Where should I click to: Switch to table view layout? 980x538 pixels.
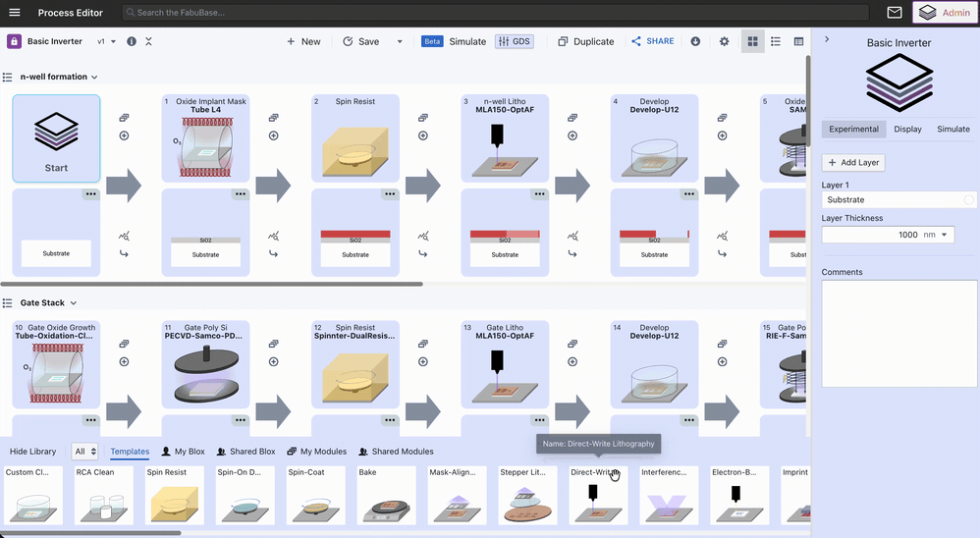pyautogui.click(x=798, y=41)
